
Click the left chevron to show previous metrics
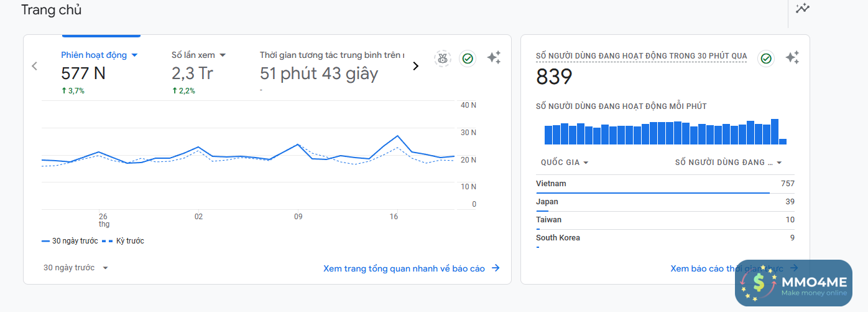click(35, 66)
